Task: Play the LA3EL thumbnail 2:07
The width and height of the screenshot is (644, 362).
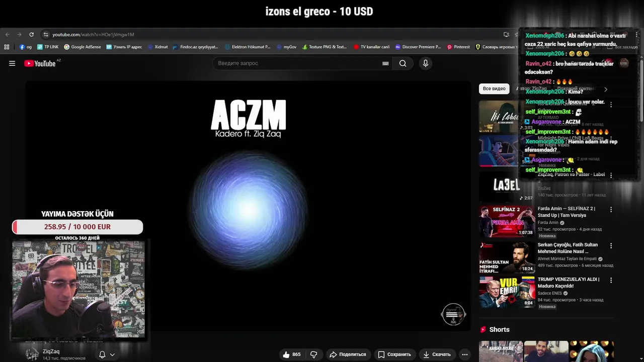Action: [x=507, y=186]
